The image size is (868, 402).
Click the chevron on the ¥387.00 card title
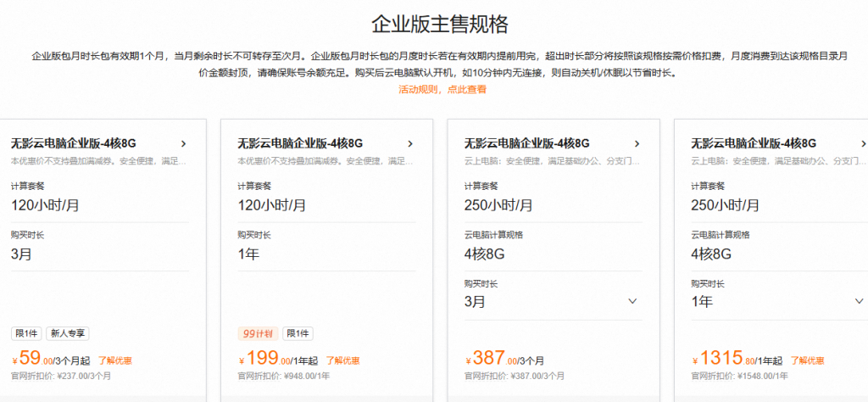(637, 144)
